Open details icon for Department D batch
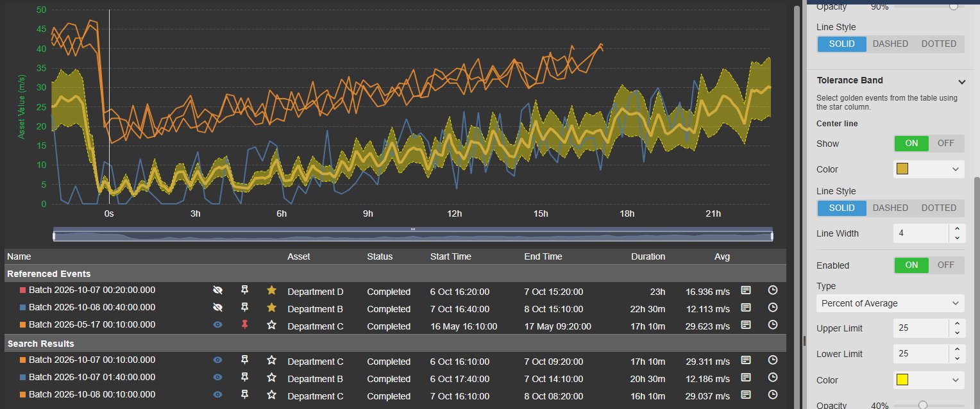 [x=746, y=290]
